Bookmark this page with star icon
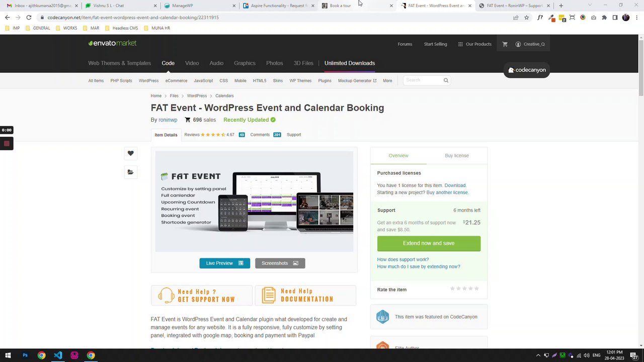The height and width of the screenshot is (362, 644). [526, 17]
